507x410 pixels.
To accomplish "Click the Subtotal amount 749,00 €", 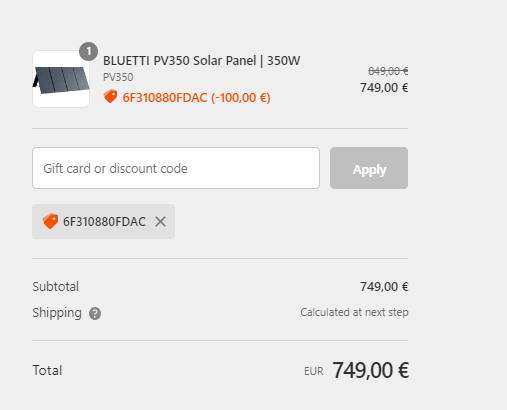I will tap(384, 286).
